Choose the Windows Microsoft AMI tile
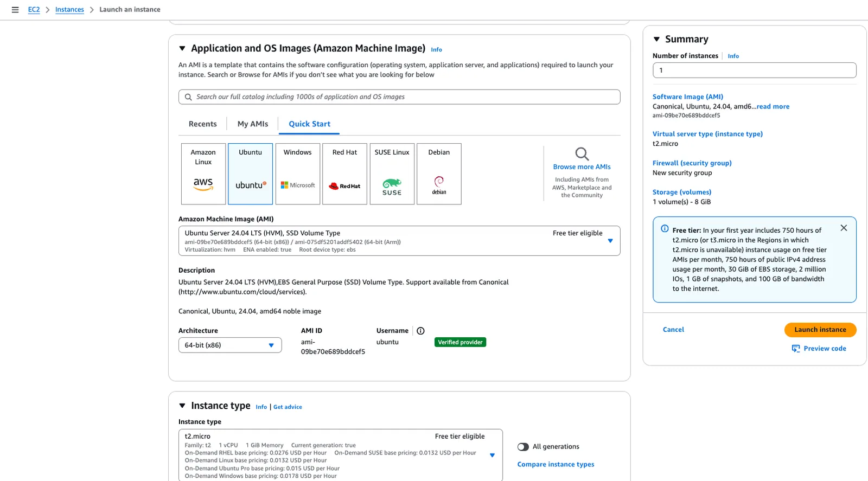The image size is (868, 481). pos(298,174)
